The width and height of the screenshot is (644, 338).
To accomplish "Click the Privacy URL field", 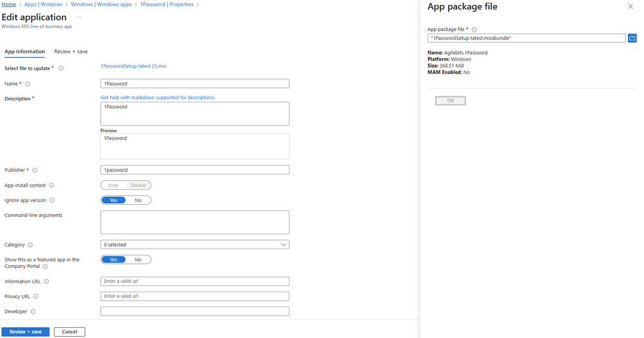I will (x=195, y=296).
